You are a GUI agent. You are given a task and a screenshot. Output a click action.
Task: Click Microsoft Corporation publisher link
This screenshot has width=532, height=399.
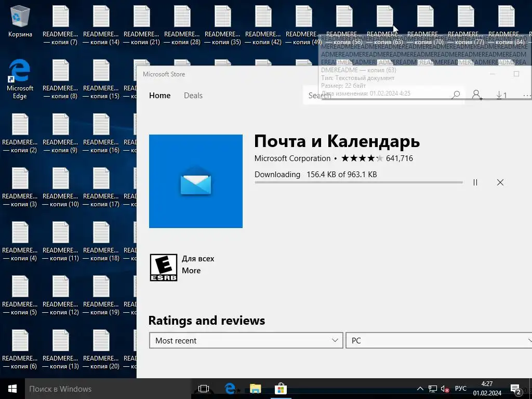pos(292,158)
